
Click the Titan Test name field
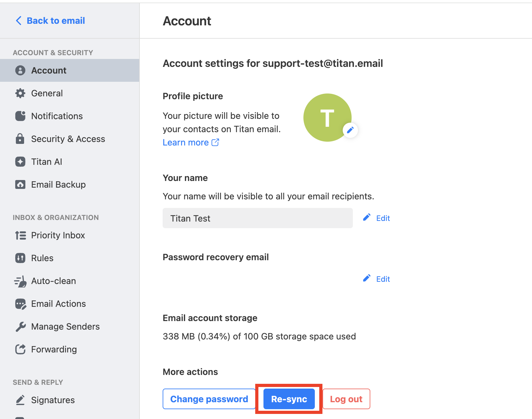tap(258, 218)
